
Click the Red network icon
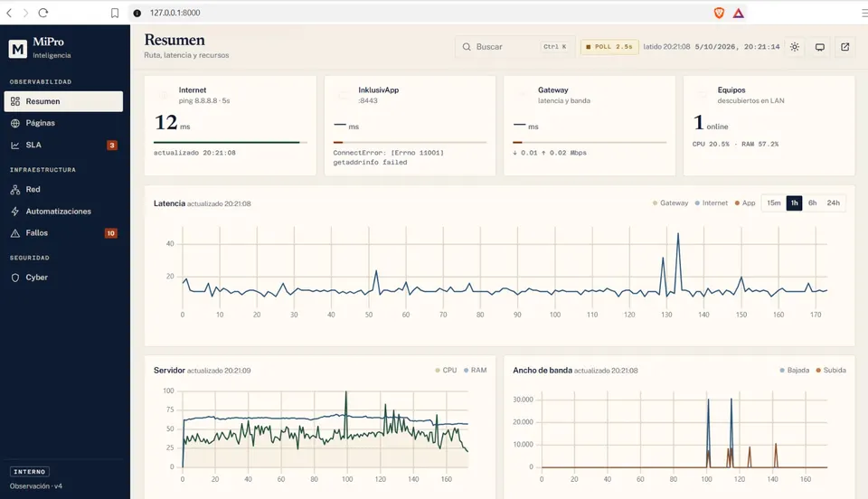point(15,189)
